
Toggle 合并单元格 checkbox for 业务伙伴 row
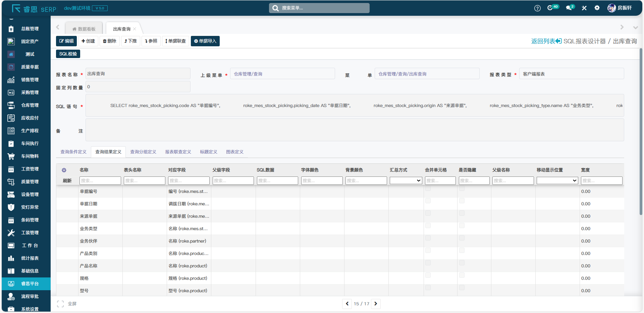[x=428, y=238]
